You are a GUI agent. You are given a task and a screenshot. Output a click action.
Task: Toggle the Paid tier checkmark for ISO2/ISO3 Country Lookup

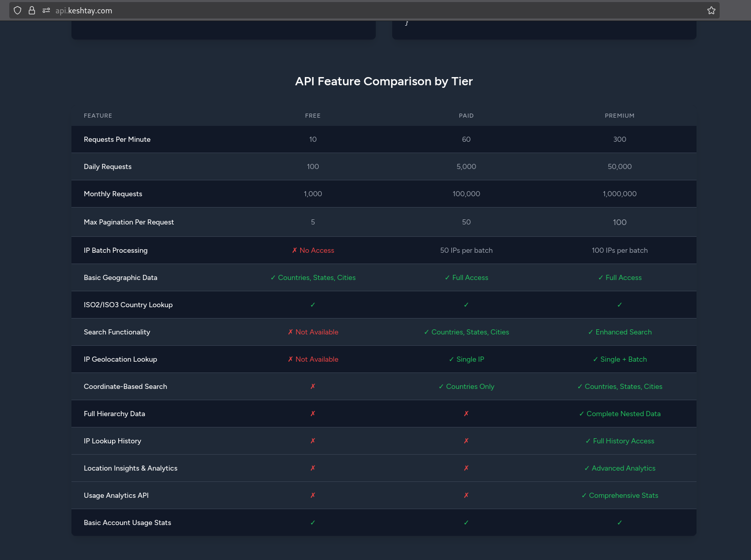[x=466, y=305]
